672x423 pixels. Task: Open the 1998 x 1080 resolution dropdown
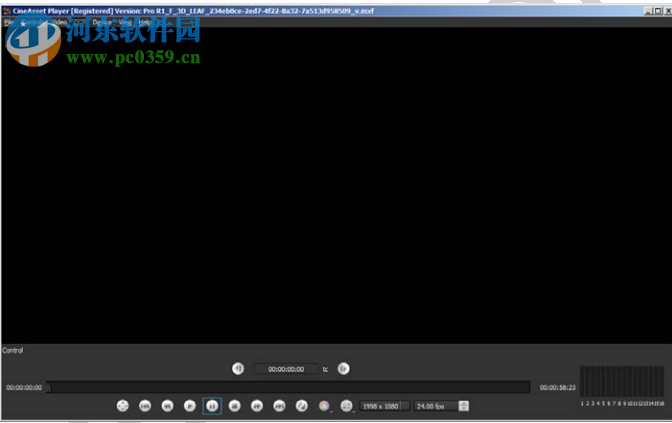pyautogui.click(x=385, y=406)
